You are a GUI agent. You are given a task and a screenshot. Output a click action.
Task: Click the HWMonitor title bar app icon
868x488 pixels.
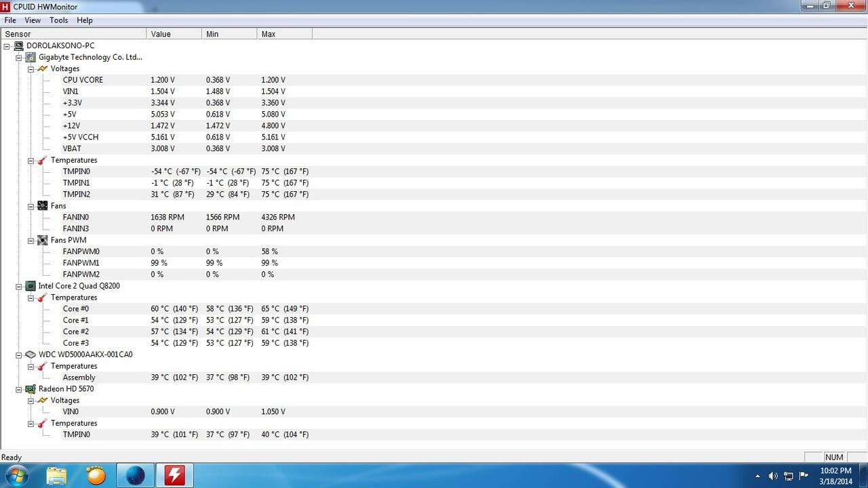6,7
